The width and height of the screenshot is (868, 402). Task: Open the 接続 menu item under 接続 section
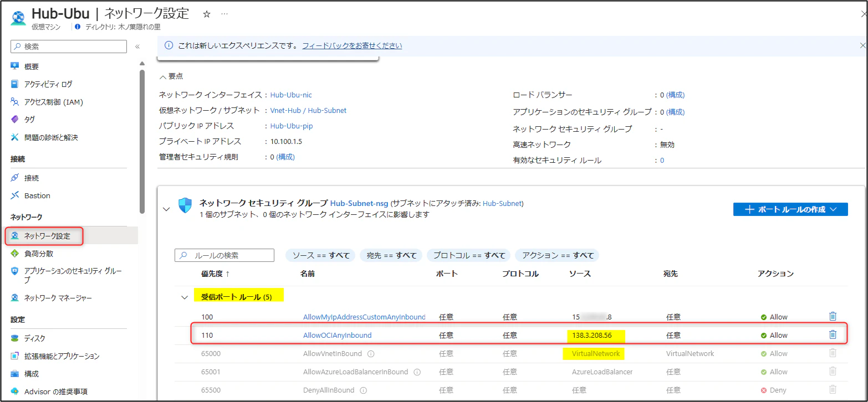32,178
